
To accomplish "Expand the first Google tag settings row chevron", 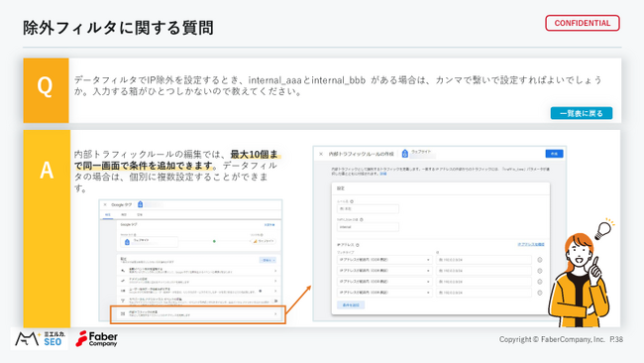I will [275, 271].
